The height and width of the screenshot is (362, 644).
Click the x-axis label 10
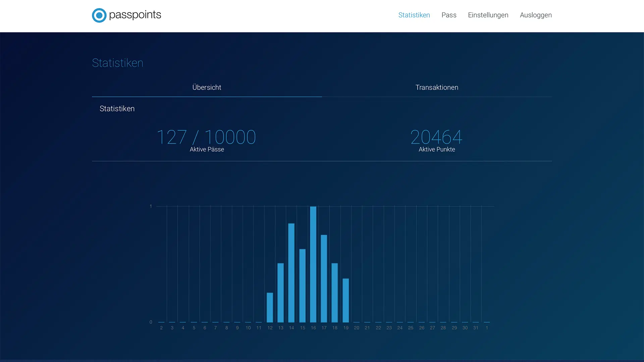tap(248, 328)
